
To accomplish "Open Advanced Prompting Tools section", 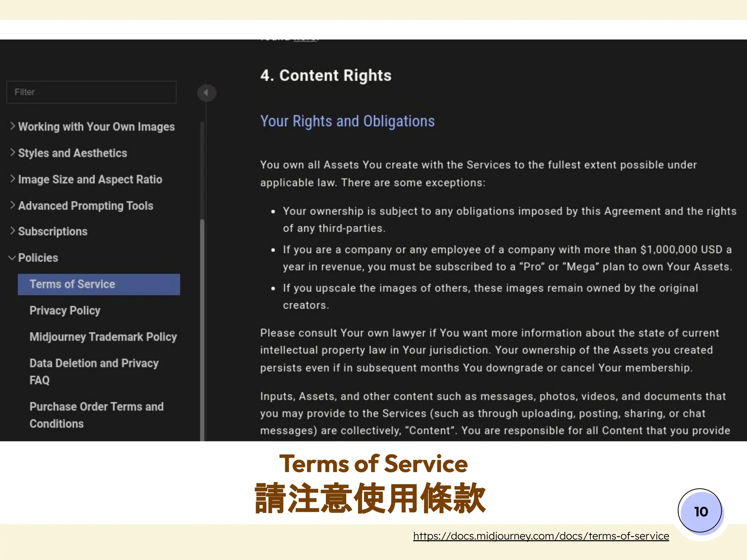I will coord(86,206).
